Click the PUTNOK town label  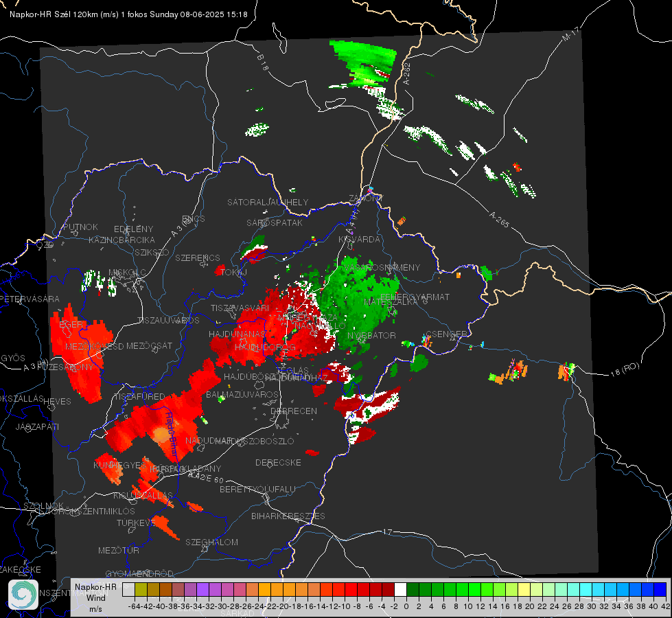(80, 227)
